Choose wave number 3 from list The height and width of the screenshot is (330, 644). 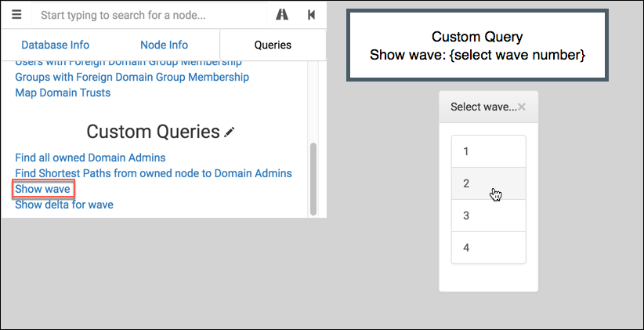click(x=488, y=216)
